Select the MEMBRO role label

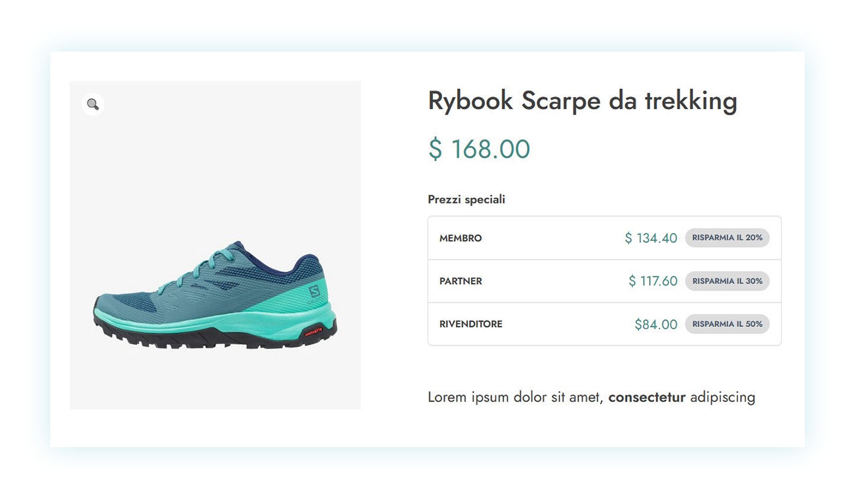pos(461,238)
